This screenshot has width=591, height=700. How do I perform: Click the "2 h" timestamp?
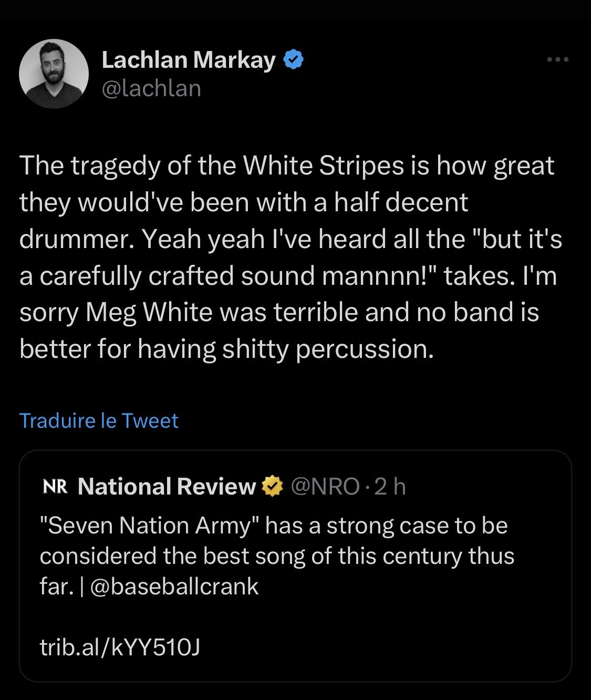tap(390, 487)
